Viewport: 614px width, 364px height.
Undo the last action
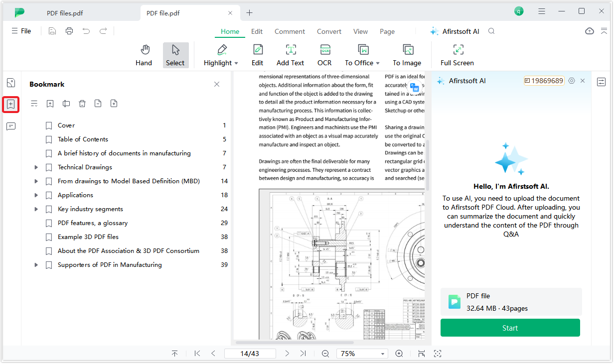(x=86, y=31)
